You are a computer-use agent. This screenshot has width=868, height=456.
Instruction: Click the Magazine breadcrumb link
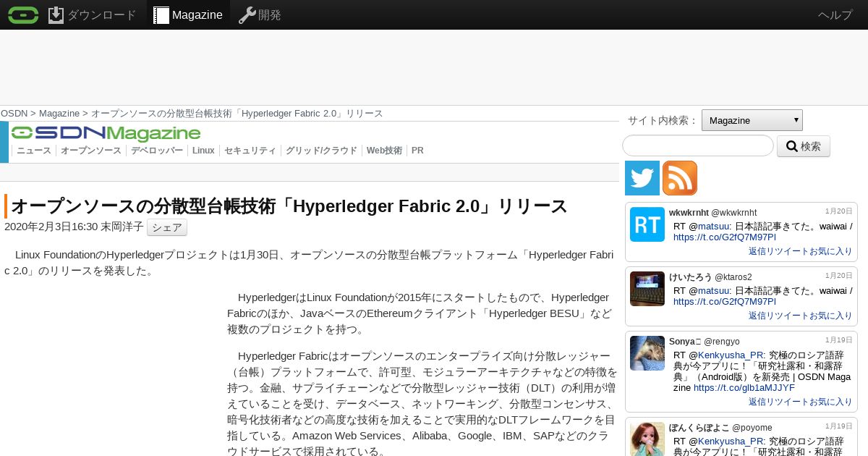pyautogui.click(x=59, y=114)
